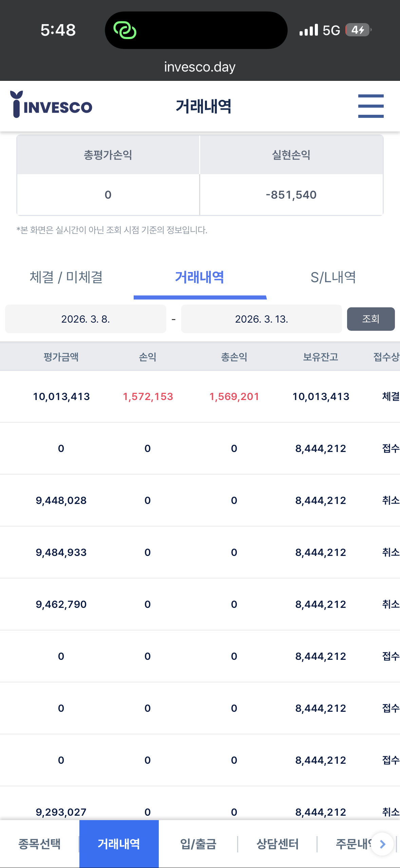Click the 조회 search button
Image resolution: width=400 pixels, height=868 pixels.
pos(371,319)
